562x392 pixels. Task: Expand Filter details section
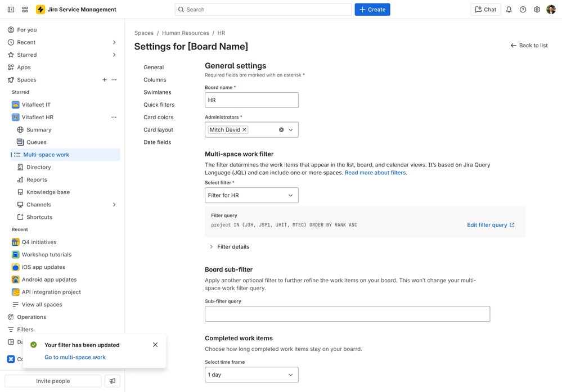229,247
